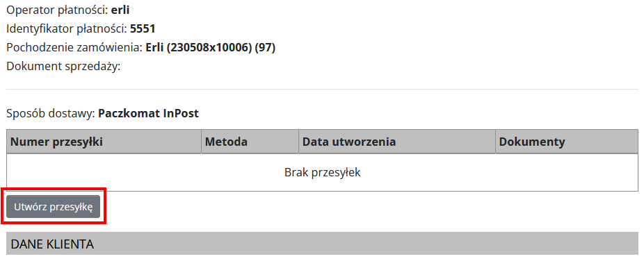Click the Dokumenty column header

pos(567,142)
